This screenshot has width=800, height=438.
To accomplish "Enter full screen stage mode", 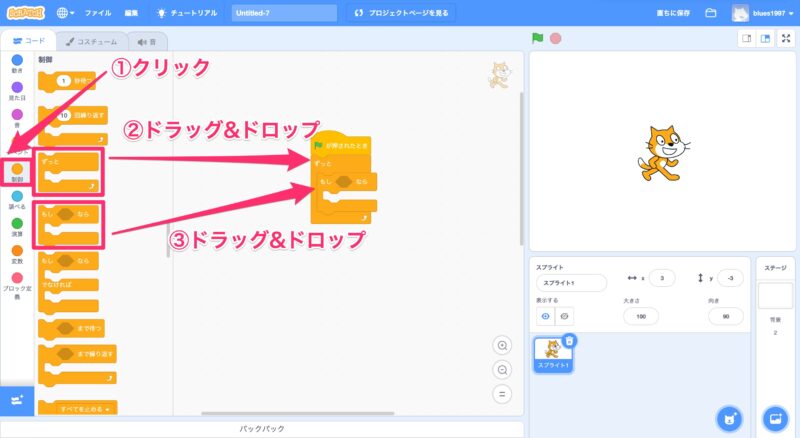I will pos(785,38).
